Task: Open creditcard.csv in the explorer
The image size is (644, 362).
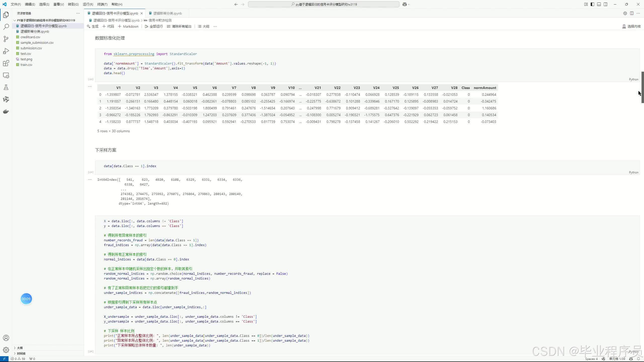Action: (30, 37)
